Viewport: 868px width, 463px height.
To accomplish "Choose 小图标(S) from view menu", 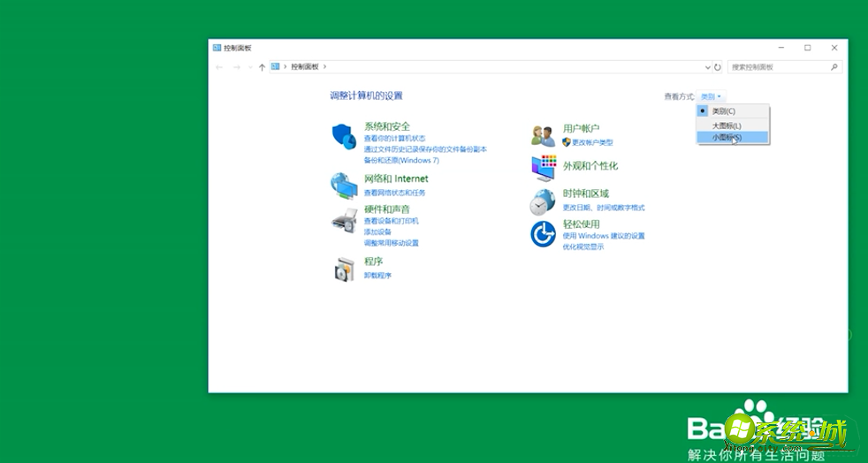I will tap(733, 137).
